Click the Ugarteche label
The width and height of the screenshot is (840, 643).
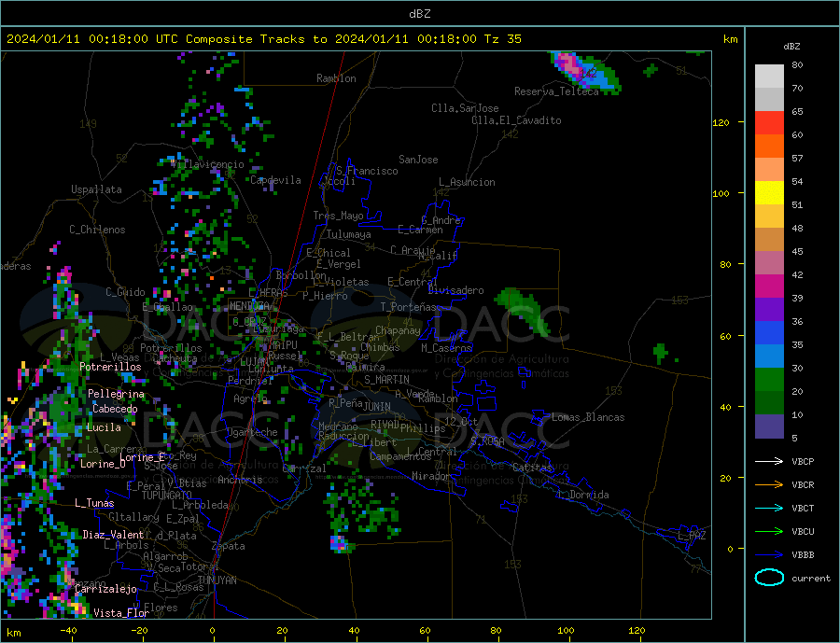[252, 432]
